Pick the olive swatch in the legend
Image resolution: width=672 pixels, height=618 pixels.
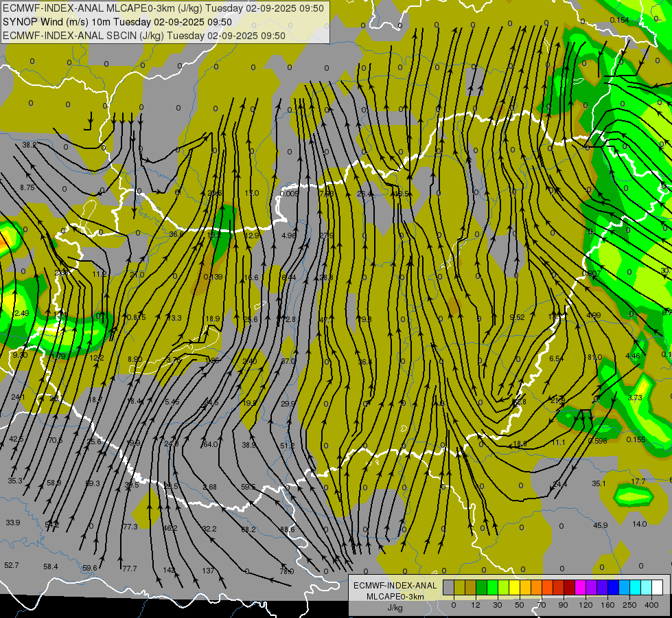click(459, 588)
